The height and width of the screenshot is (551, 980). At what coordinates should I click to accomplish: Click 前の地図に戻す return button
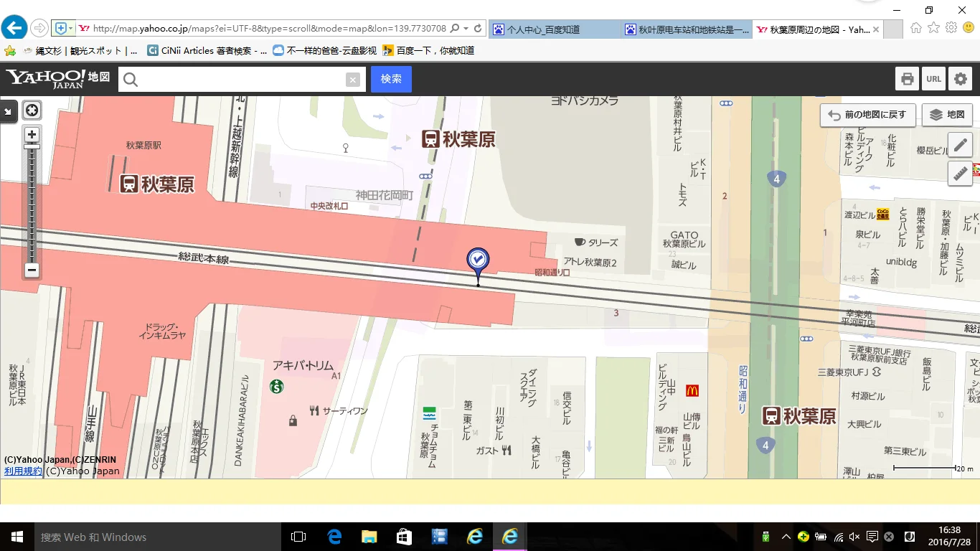(868, 115)
